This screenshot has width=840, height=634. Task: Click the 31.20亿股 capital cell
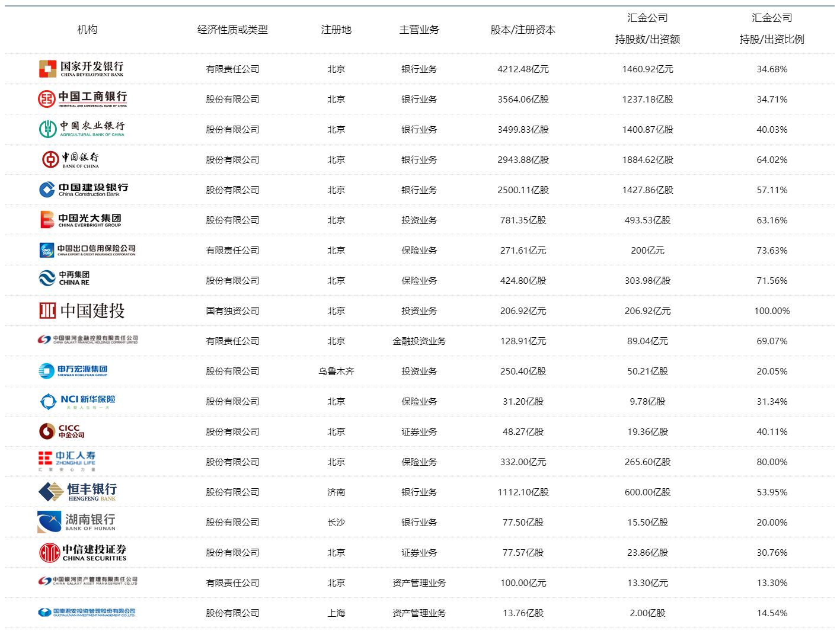[523, 402]
